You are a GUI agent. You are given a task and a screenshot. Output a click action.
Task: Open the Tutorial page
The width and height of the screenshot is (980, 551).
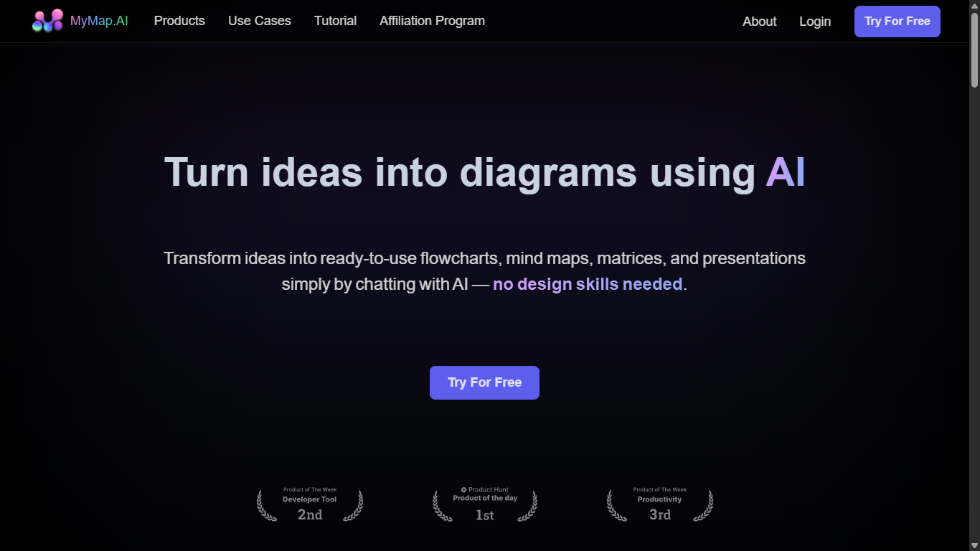point(335,21)
